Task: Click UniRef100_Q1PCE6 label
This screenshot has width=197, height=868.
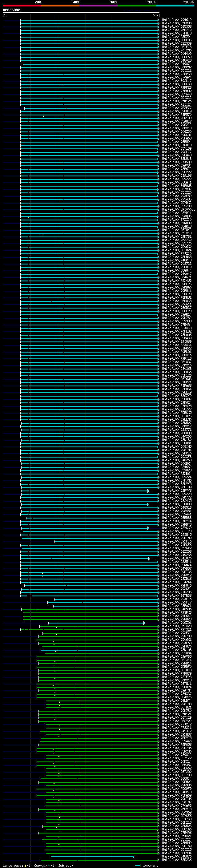Action: 177,545
